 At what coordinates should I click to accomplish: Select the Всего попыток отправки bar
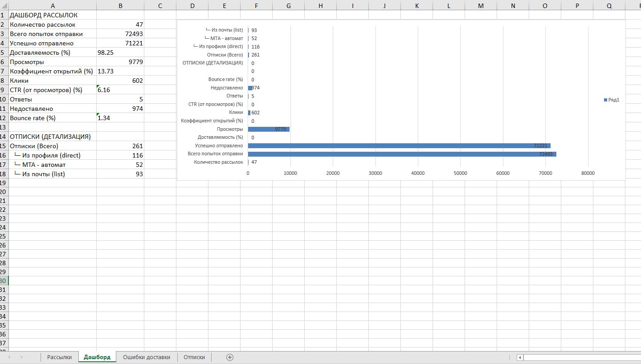[x=401, y=154]
